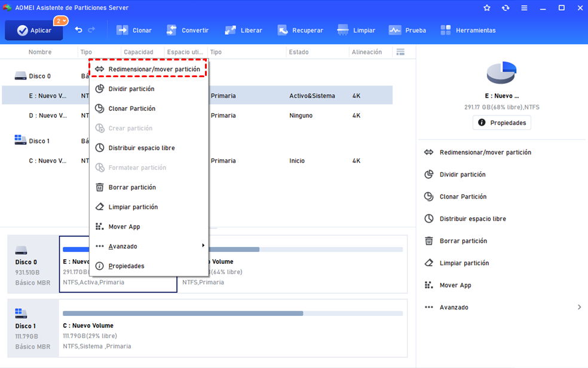588x368 pixels.
Task: Click the Nombre column header
Action: pos(40,52)
